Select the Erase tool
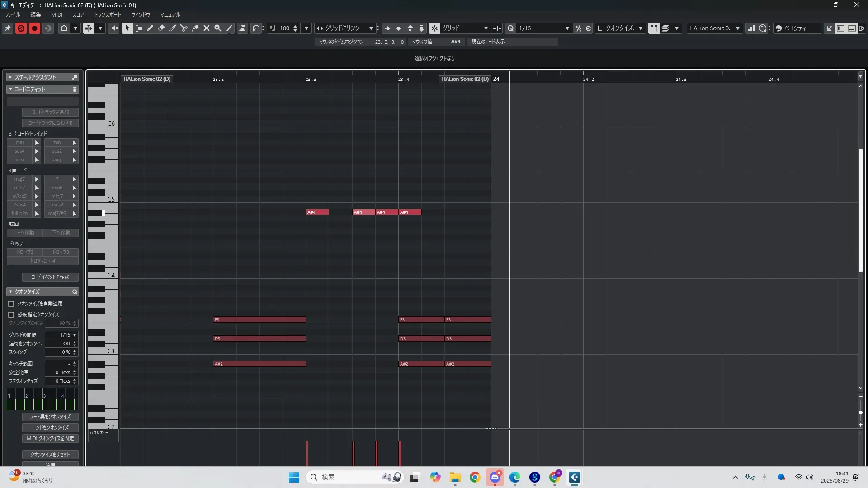This screenshot has width=868, height=488. coord(161,28)
